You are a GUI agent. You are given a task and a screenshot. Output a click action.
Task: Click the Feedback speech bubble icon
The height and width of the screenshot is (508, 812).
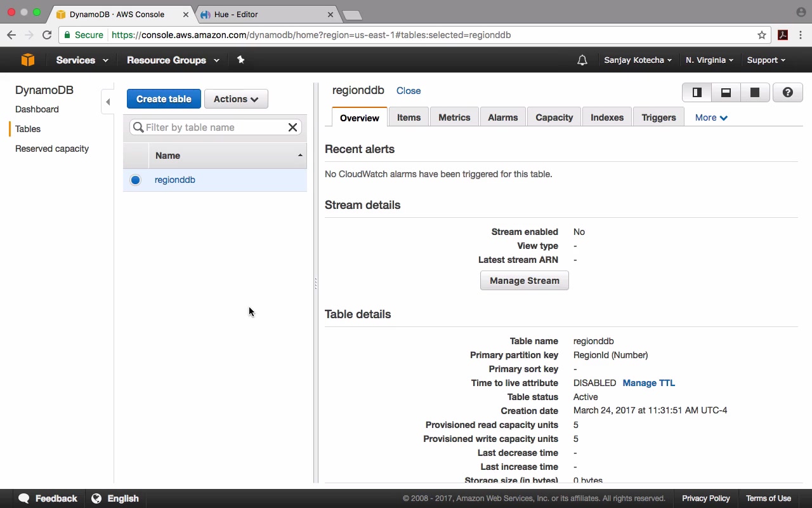(24, 498)
